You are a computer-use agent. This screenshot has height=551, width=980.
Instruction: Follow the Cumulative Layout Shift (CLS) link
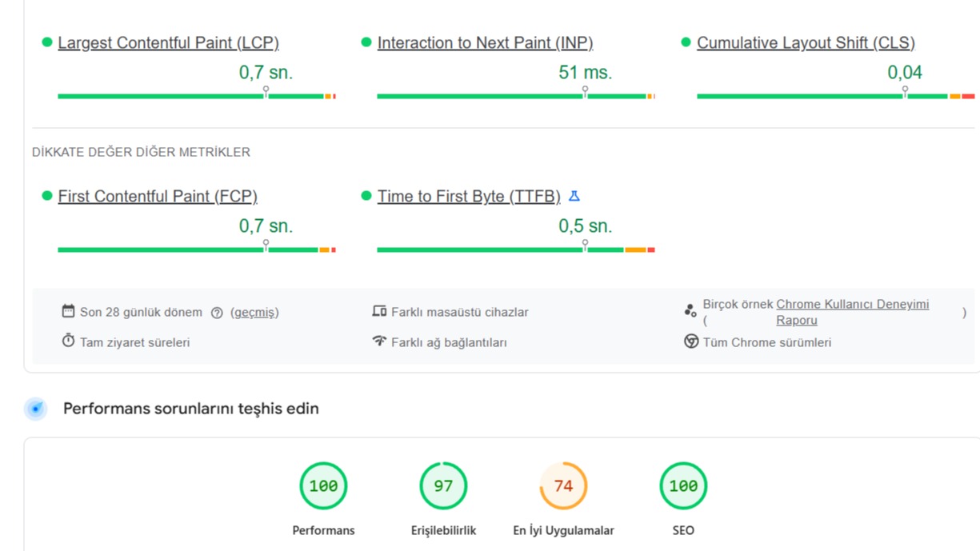click(806, 43)
